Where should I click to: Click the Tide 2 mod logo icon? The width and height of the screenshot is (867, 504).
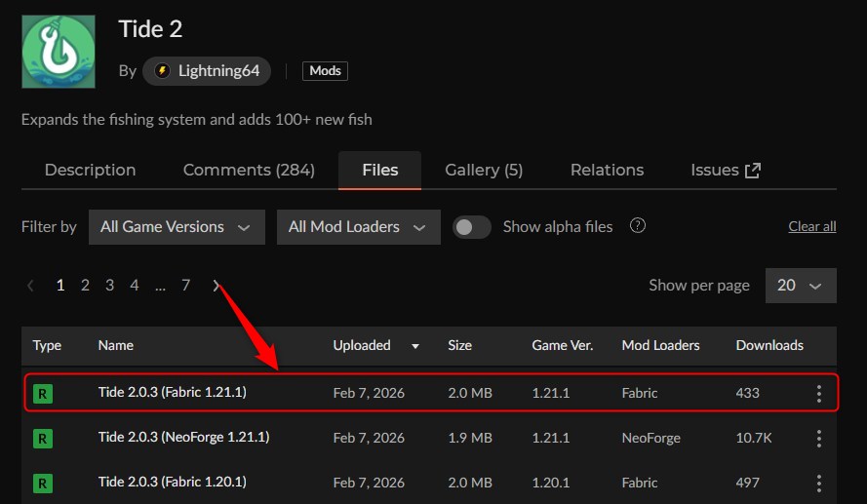tap(59, 52)
